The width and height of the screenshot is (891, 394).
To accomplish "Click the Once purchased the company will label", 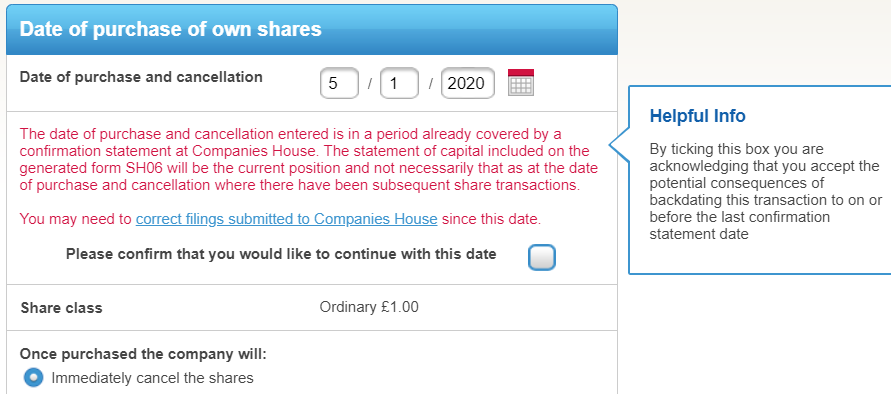I will (143, 354).
